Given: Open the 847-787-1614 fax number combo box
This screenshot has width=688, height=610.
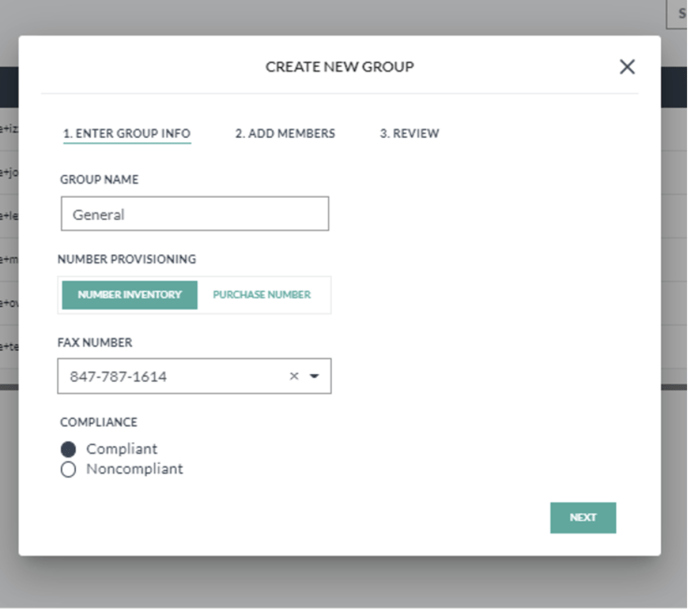Looking at the screenshot, I should (x=170, y=377).
